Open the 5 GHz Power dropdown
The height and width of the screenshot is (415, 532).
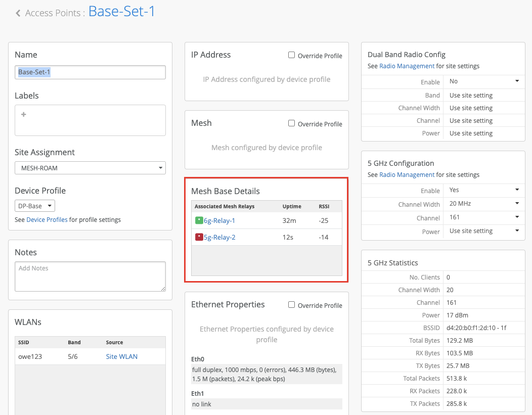[x=484, y=231]
